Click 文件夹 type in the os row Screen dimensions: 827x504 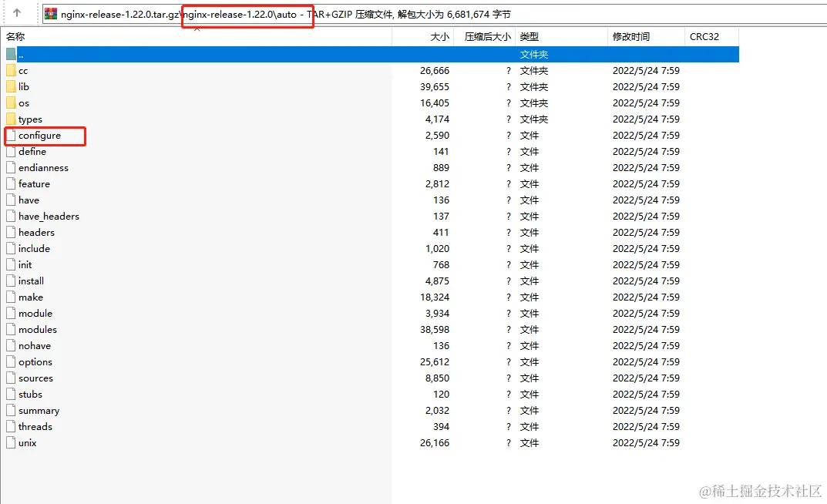(534, 102)
